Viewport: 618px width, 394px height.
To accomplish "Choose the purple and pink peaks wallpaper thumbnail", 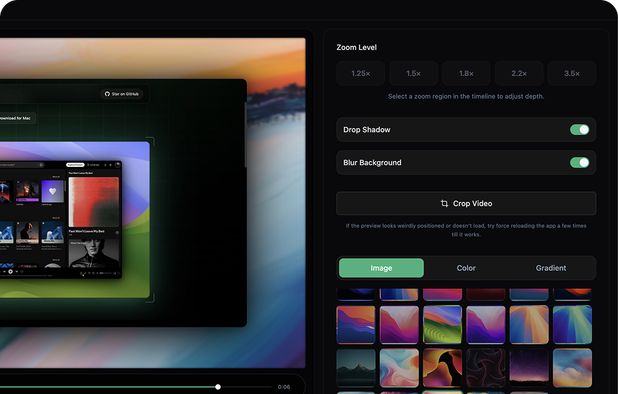I will click(x=486, y=325).
